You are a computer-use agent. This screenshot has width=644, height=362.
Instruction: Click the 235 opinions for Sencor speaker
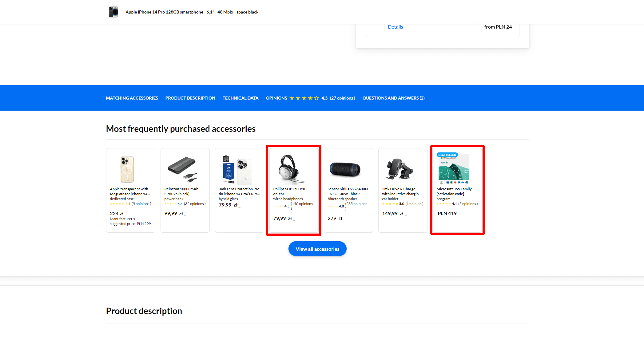pyautogui.click(x=356, y=203)
